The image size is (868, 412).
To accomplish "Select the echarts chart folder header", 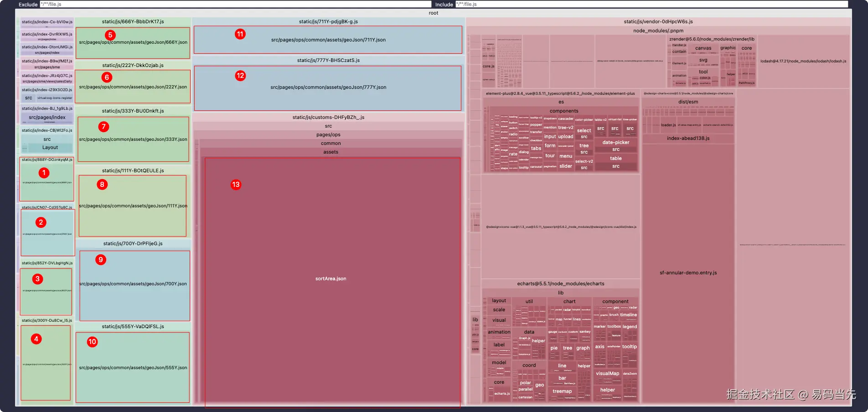I will coord(569,301).
